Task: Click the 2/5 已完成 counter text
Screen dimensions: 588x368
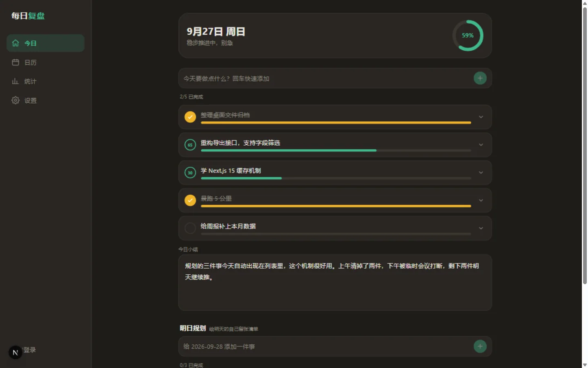Action: tap(191, 97)
